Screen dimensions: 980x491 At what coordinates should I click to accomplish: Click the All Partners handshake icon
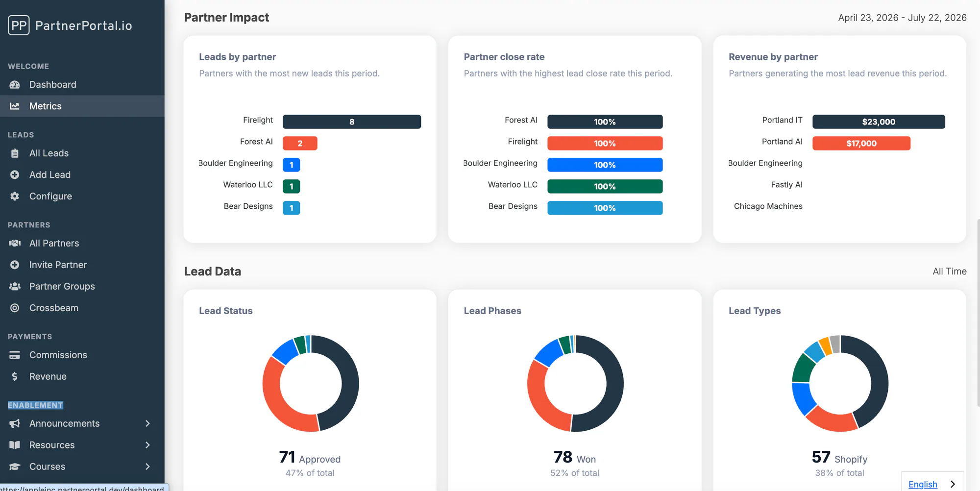point(15,244)
